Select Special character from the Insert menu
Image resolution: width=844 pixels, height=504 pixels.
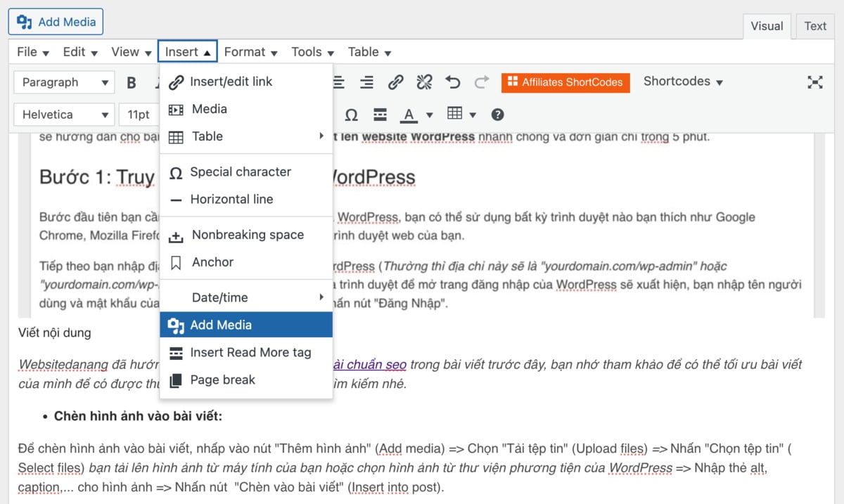pyautogui.click(x=246, y=172)
